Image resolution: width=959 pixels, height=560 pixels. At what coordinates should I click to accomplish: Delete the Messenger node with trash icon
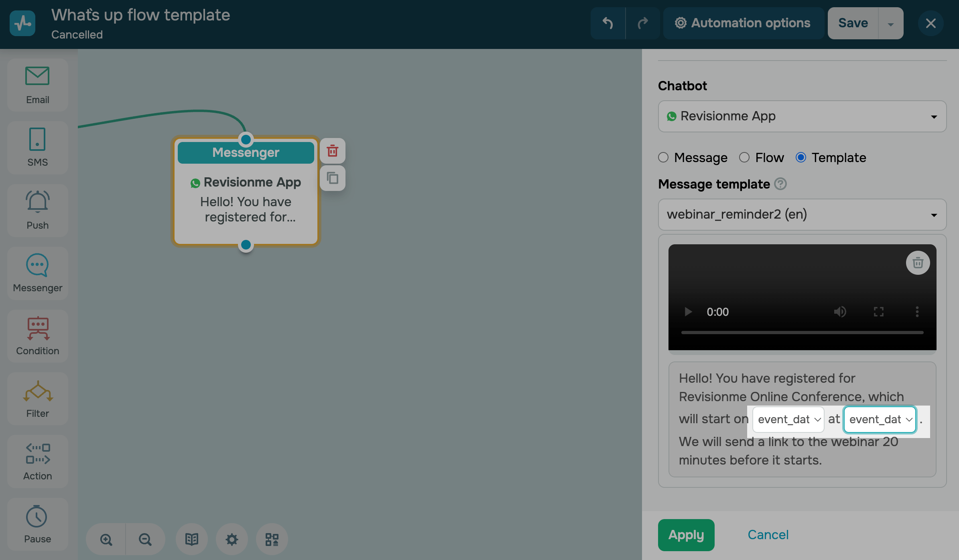[332, 151]
